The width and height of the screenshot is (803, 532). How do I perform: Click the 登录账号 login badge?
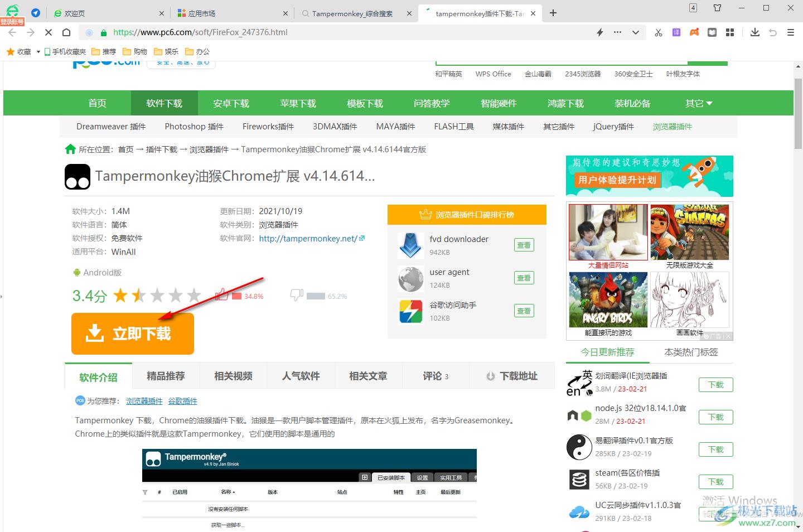[x=12, y=22]
